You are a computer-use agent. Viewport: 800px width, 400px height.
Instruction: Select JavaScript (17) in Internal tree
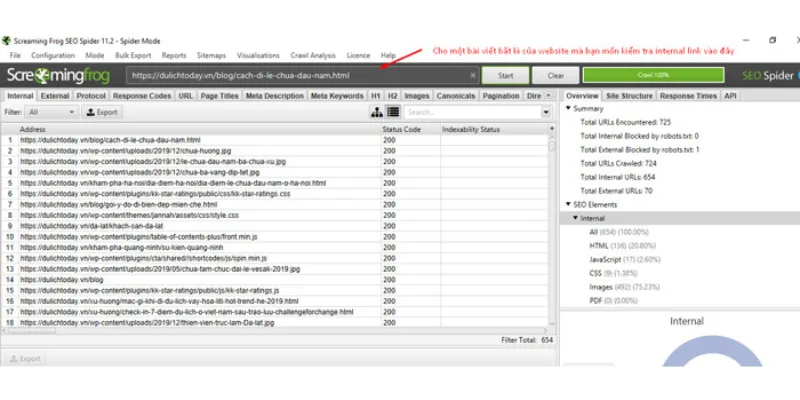[x=625, y=260]
